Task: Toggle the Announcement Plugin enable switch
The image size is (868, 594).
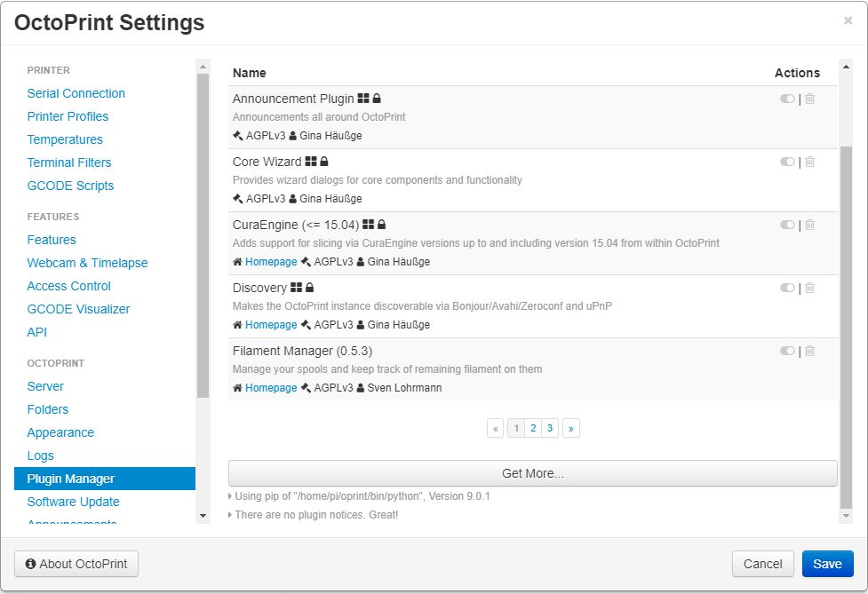Action: (x=787, y=99)
